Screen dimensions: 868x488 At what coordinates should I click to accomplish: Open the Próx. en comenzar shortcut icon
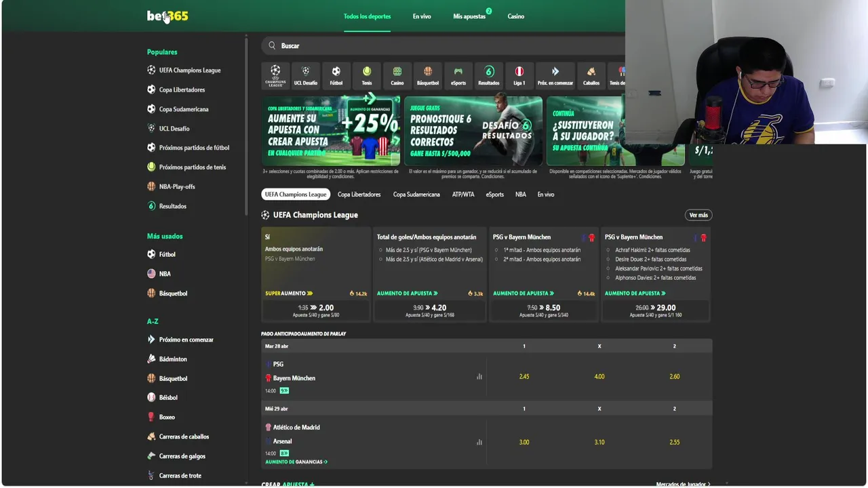click(555, 75)
